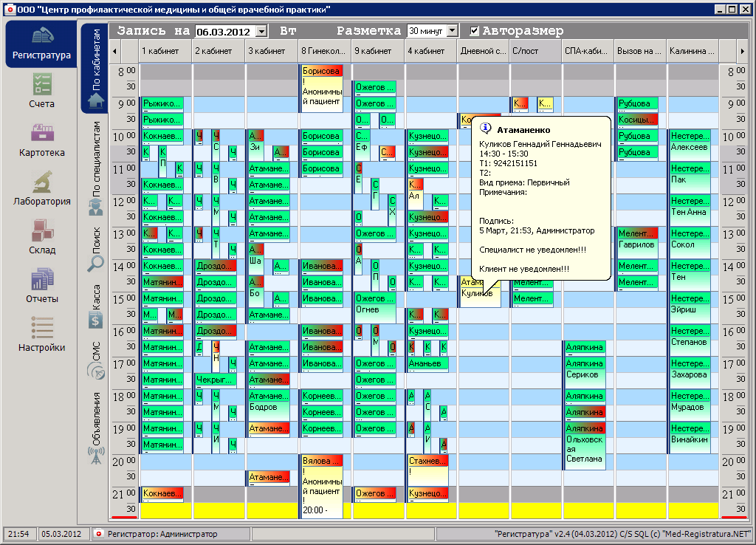Click the СМС satellite dish icon
Image resolution: width=756 pixels, height=545 pixels.
pyautogui.click(x=96, y=371)
